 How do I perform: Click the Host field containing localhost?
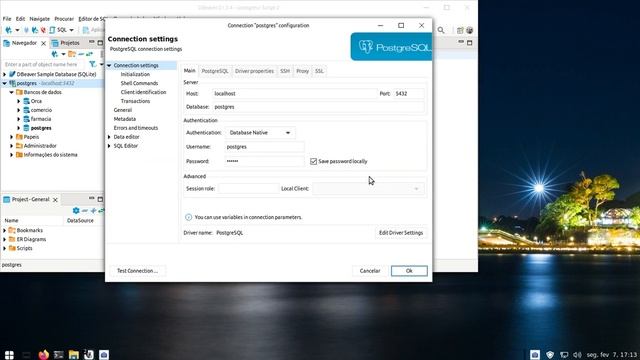(x=294, y=93)
